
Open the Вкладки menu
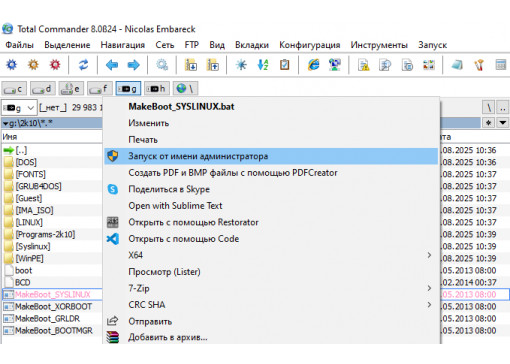tap(252, 45)
